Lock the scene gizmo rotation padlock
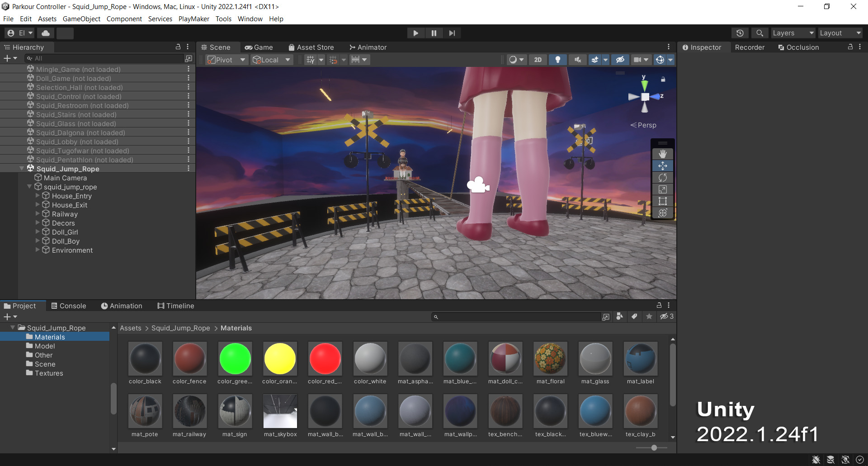868x466 pixels. [x=663, y=80]
